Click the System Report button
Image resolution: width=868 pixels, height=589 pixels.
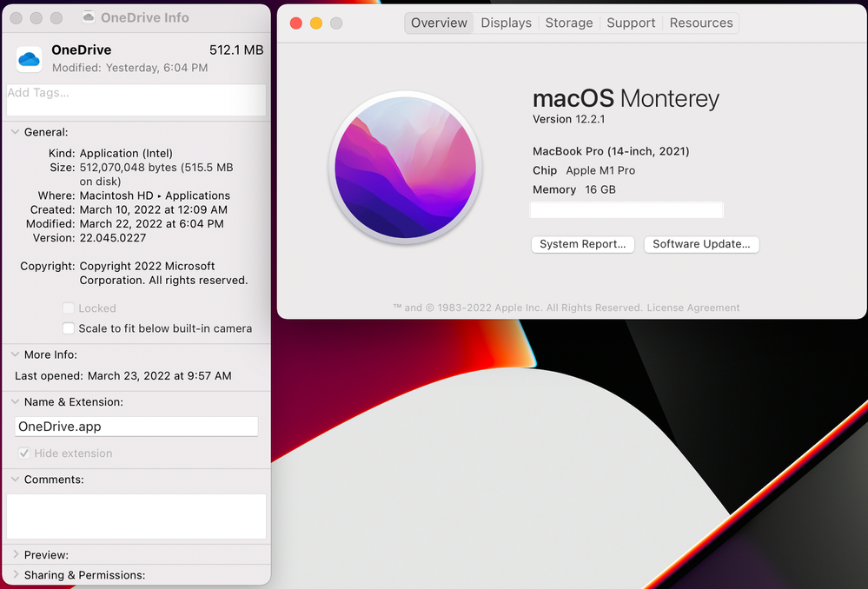tap(583, 244)
